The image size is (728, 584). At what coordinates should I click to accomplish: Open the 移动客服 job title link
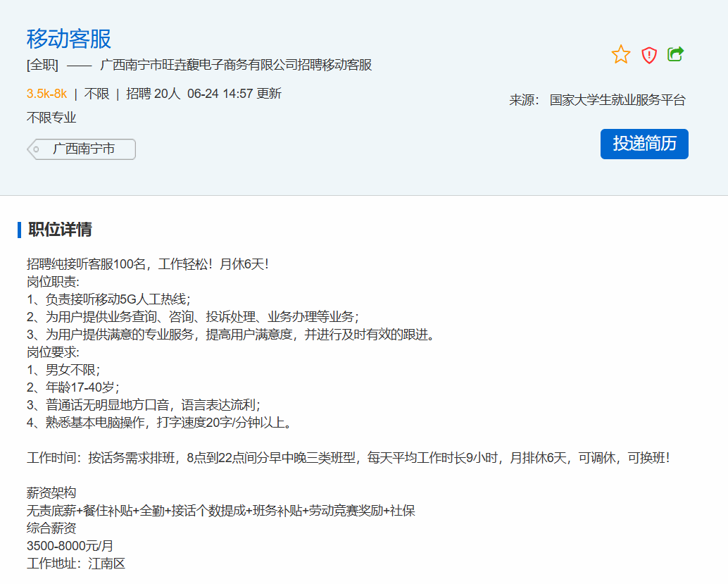(69, 38)
